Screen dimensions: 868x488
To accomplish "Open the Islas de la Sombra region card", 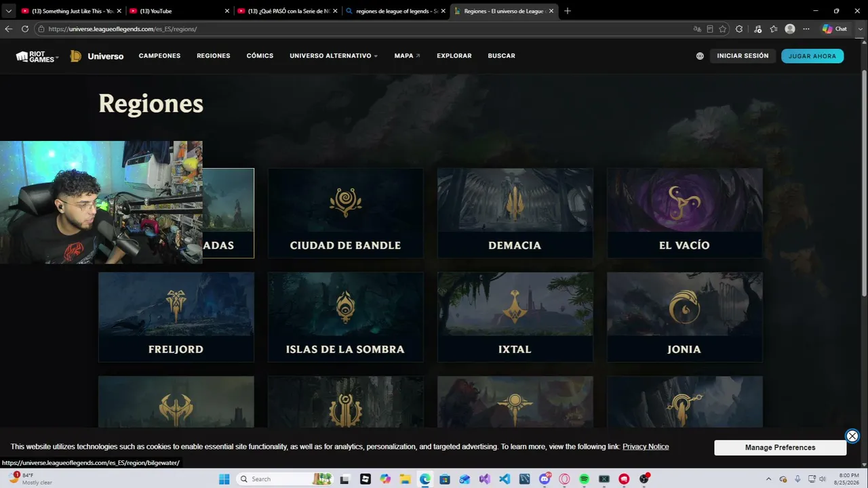I will tap(345, 317).
